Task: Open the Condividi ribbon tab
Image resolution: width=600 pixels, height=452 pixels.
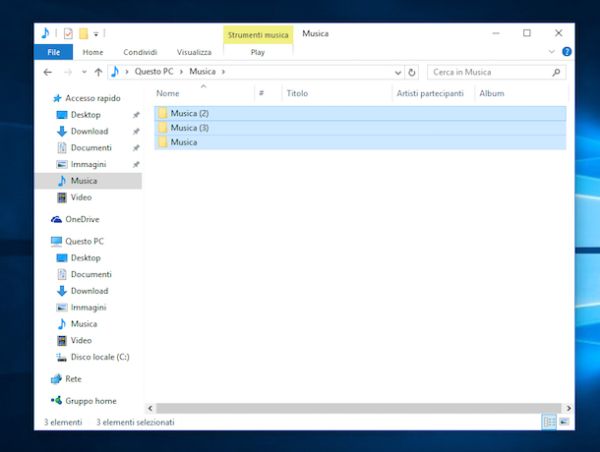Action: pyautogui.click(x=139, y=52)
